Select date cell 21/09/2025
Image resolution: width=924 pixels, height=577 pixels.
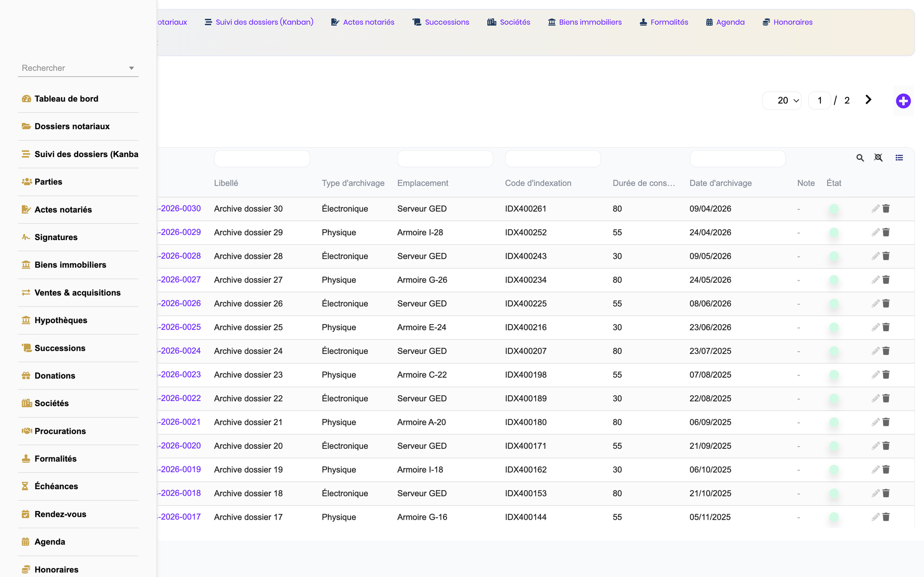coord(710,446)
